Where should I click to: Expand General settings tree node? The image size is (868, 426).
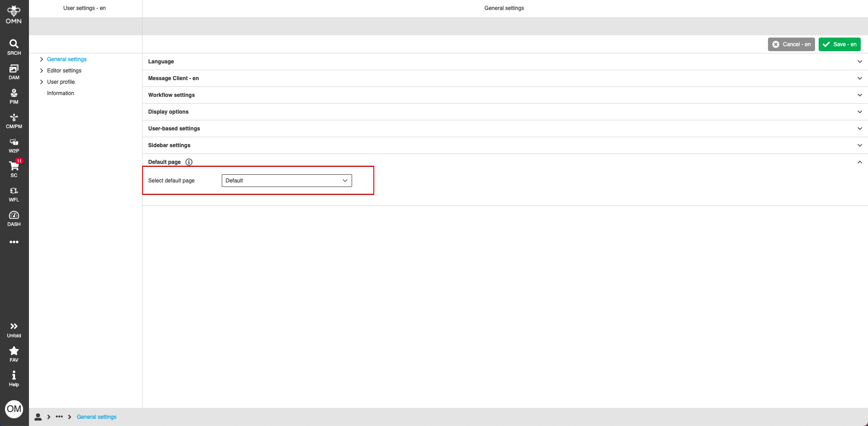point(42,59)
